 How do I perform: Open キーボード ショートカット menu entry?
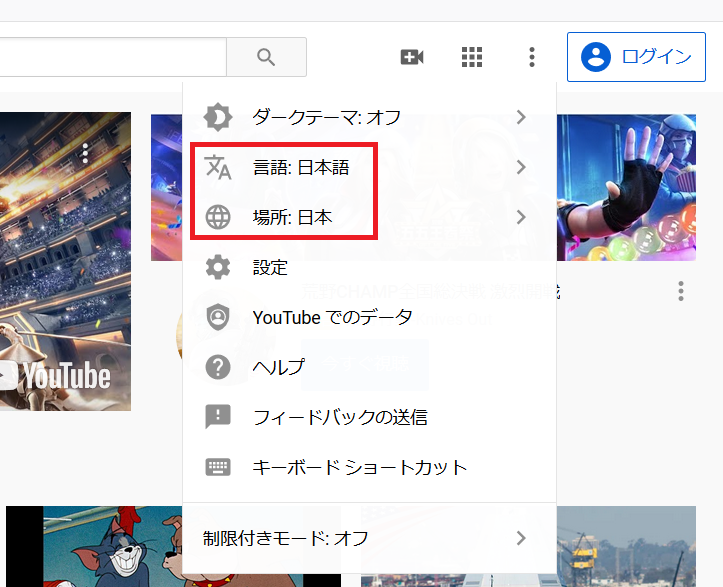click(x=369, y=467)
